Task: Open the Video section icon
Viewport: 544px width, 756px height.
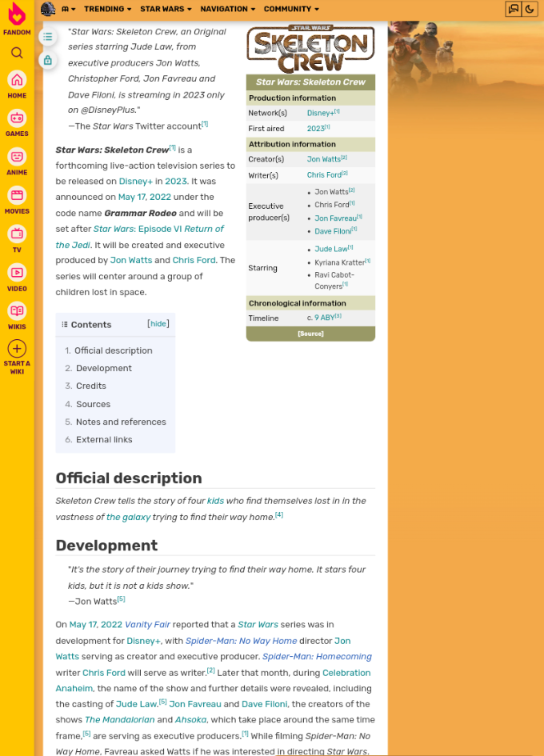Action: 17,273
